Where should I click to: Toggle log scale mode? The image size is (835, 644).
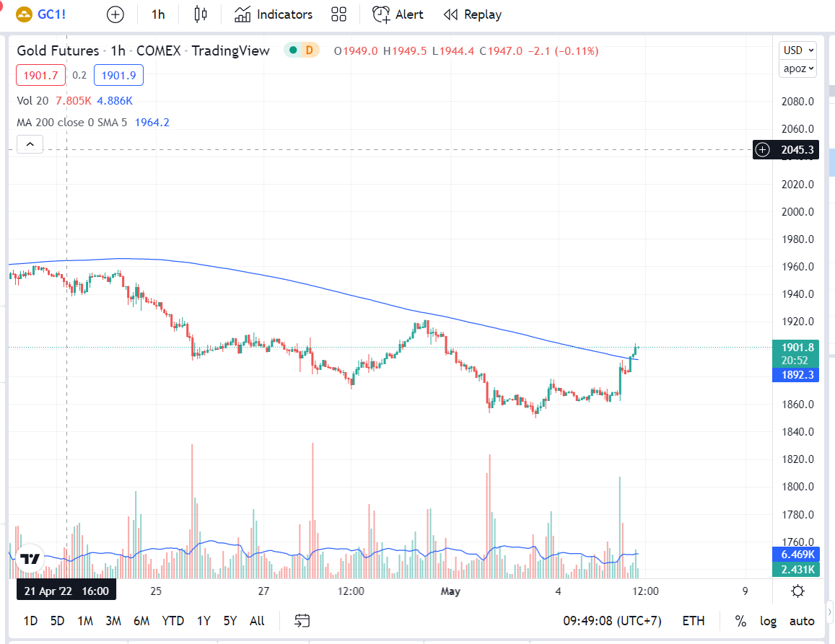(x=768, y=621)
